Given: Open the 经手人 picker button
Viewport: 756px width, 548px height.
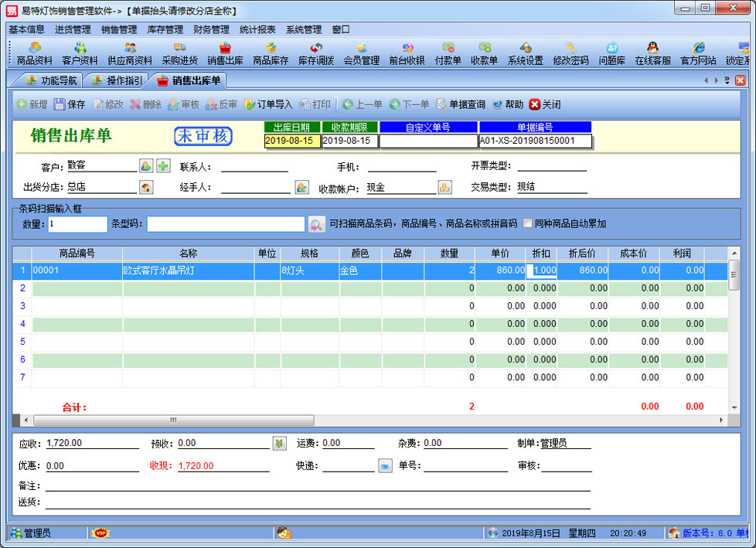Looking at the screenshot, I should coord(301,187).
